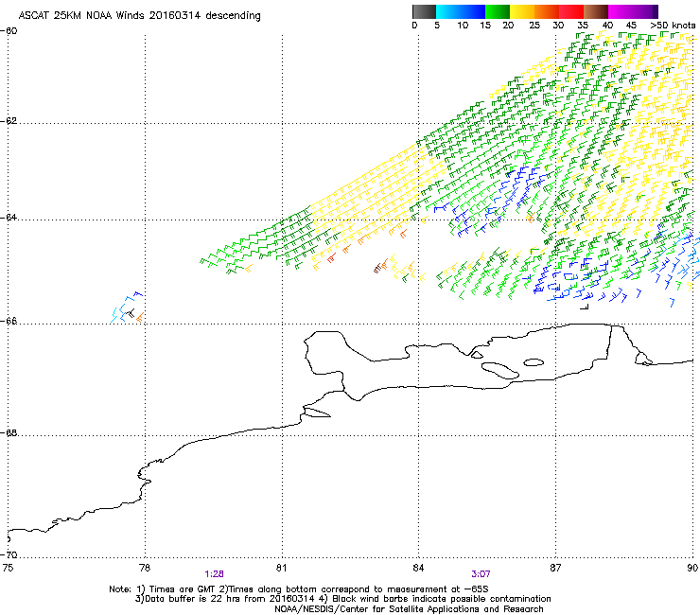This screenshot has height=615, width=700.
Task: Click the yellow 20–25 knots legend swatch
Action: point(522,11)
